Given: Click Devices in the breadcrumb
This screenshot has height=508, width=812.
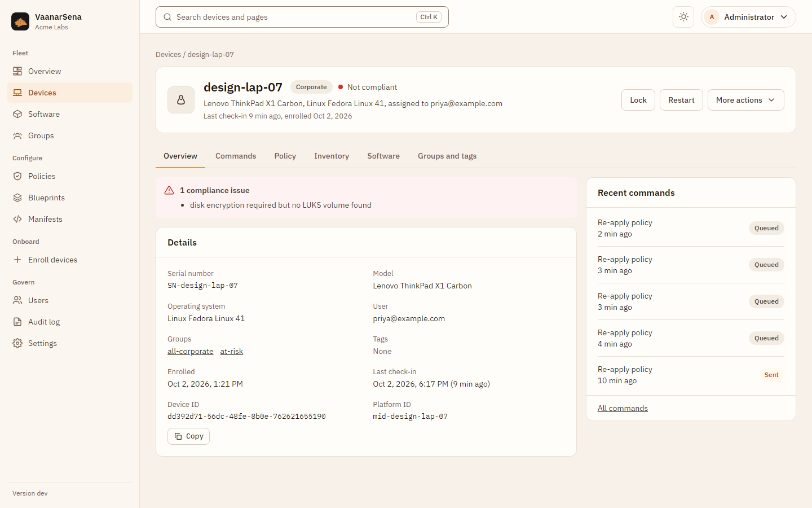Looking at the screenshot, I should tap(168, 55).
